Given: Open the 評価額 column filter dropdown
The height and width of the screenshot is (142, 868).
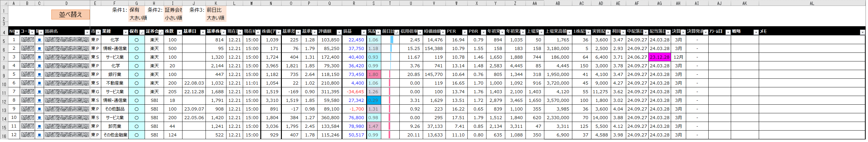Looking at the screenshot, I should pyautogui.click(x=339, y=32).
